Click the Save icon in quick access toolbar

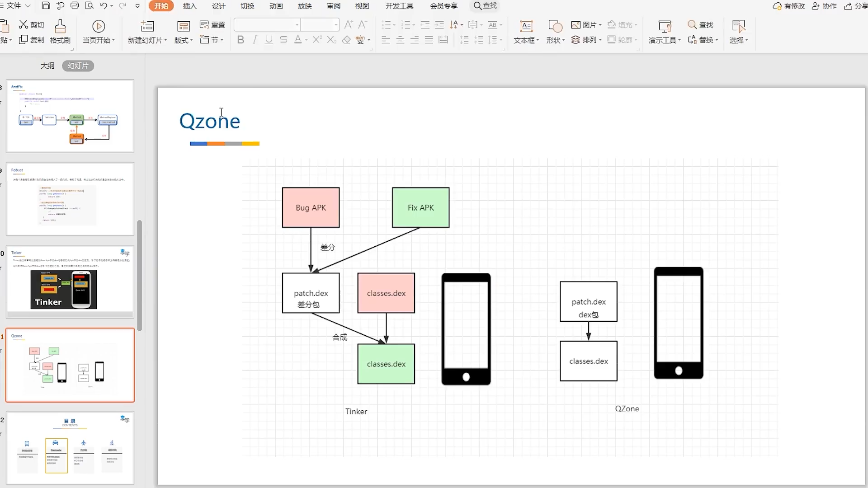click(46, 6)
